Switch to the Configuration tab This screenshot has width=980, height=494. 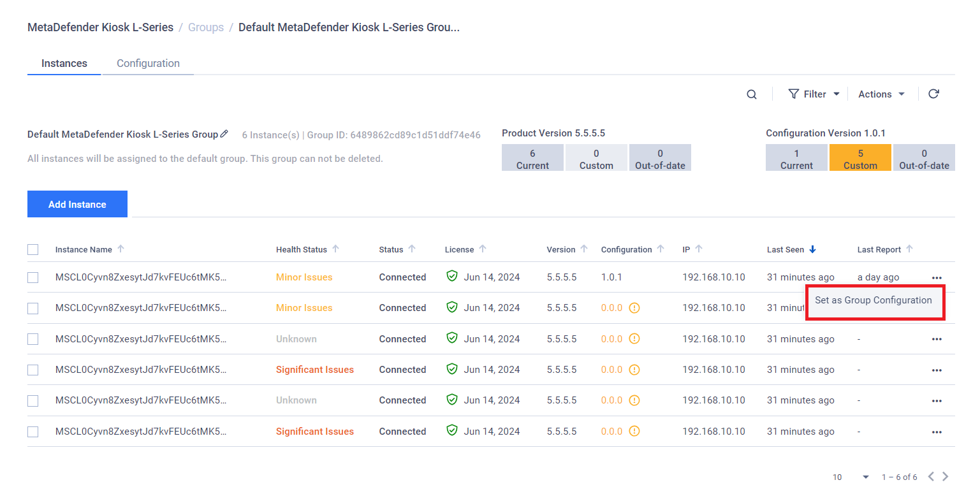click(x=148, y=63)
